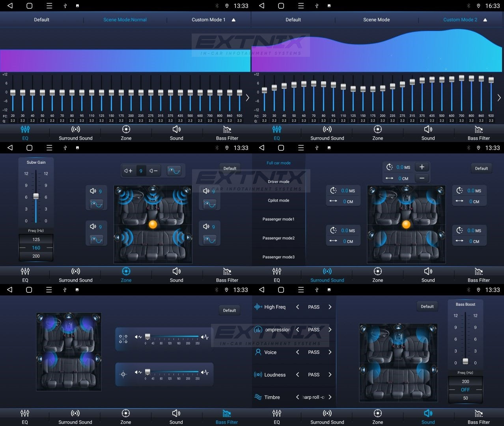The width and height of the screenshot is (504, 426).
Task: Click the Bass Boost slider handle
Action: (x=465, y=361)
